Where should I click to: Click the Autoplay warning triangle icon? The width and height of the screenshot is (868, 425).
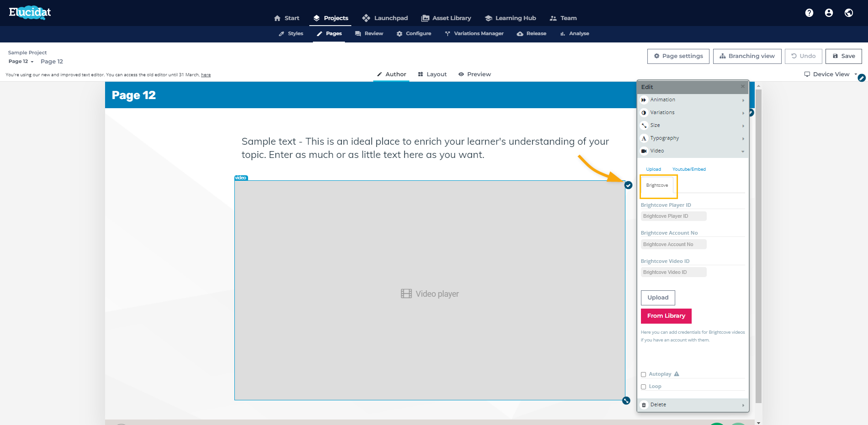(677, 374)
